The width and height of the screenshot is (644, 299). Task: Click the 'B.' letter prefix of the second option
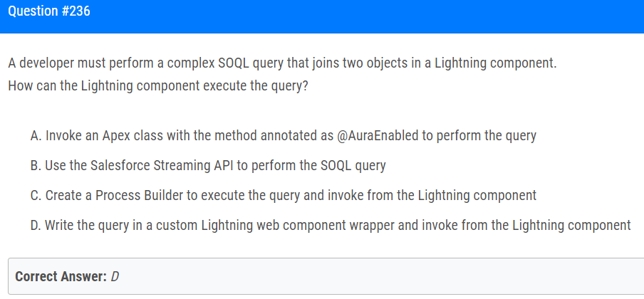click(36, 165)
